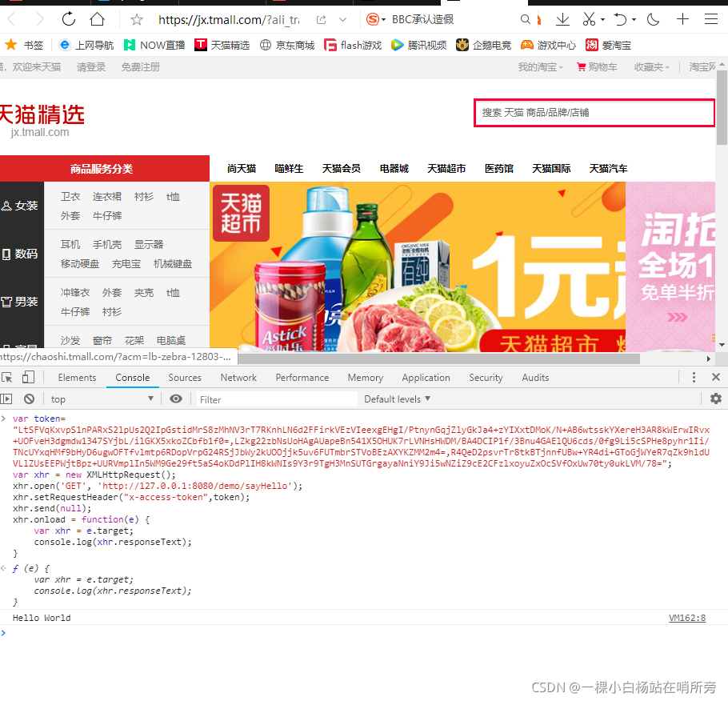Image resolution: width=728 pixels, height=701 pixels.
Task: Open 男装 category in sidebar
Action: point(19,302)
